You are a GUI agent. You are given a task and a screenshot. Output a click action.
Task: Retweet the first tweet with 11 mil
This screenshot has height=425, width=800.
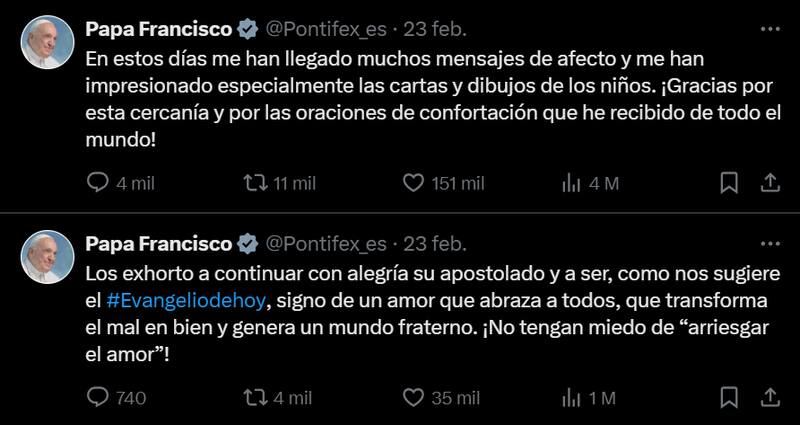[x=256, y=183]
